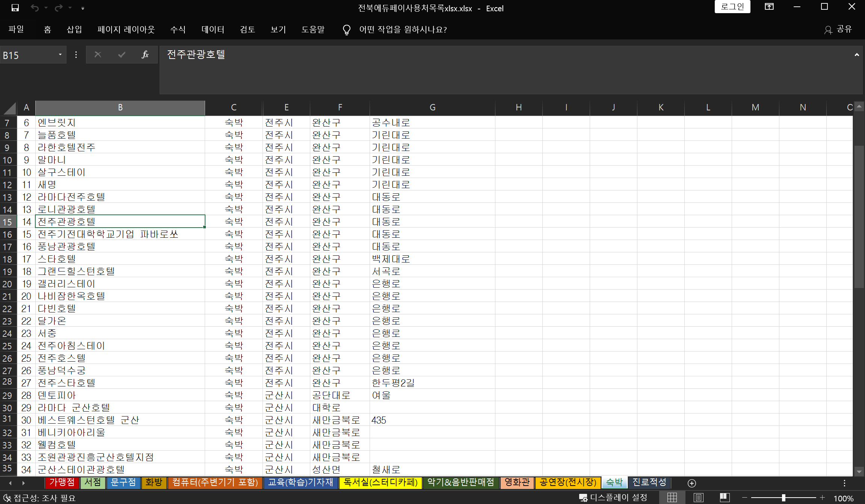Expand the Customize Quick Access Toolbar dropdown
The width and height of the screenshot is (865, 504).
click(83, 8)
